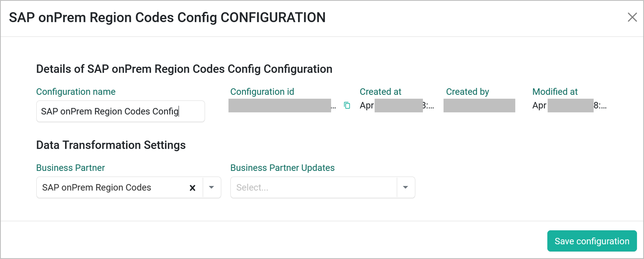Screen dimensions: 644x259
Task: Copy the configuration id to clipboard
Action: click(347, 105)
